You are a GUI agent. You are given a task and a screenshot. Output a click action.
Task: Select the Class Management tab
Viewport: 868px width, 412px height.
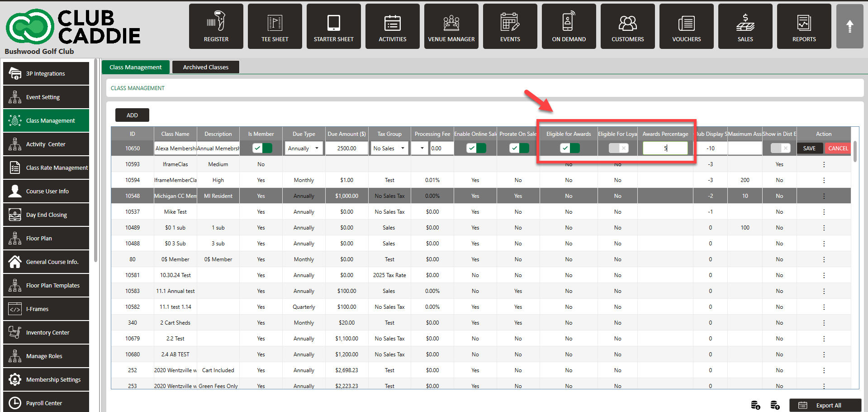[x=135, y=67]
